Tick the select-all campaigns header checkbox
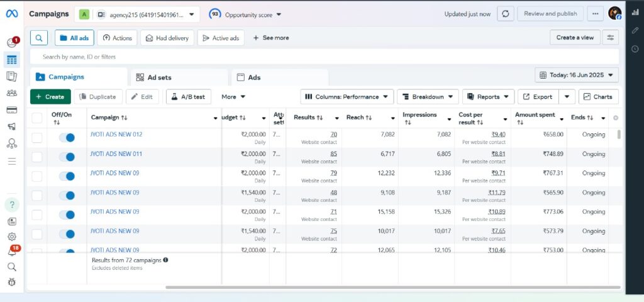Image resolution: width=644 pixels, height=302 pixels. tap(37, 118)
